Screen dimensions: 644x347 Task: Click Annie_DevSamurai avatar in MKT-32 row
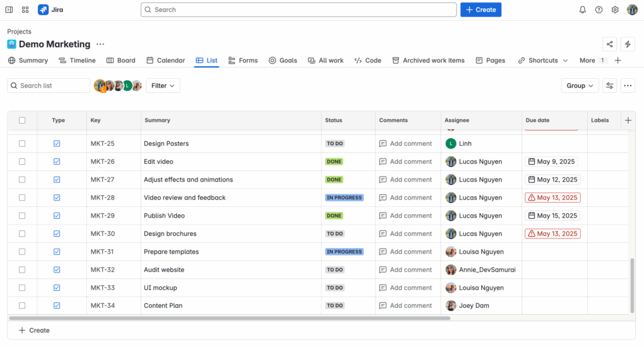pos(451,270)
